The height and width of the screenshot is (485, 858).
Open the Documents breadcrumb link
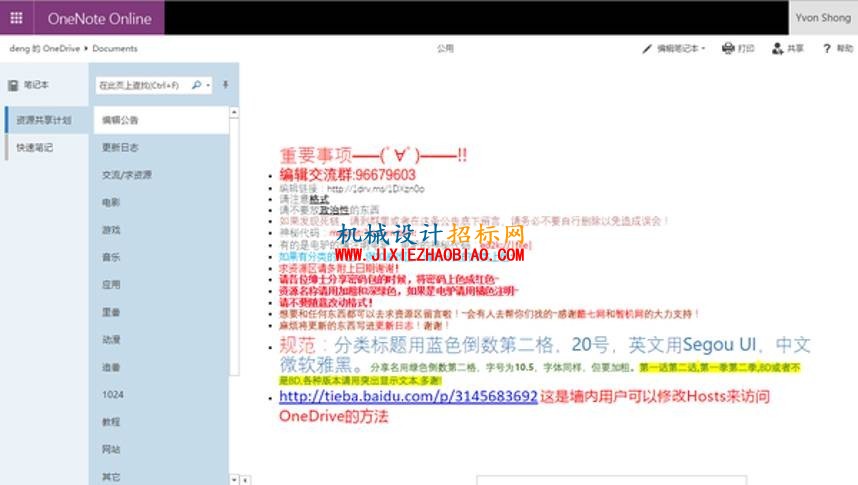point(115,49)
